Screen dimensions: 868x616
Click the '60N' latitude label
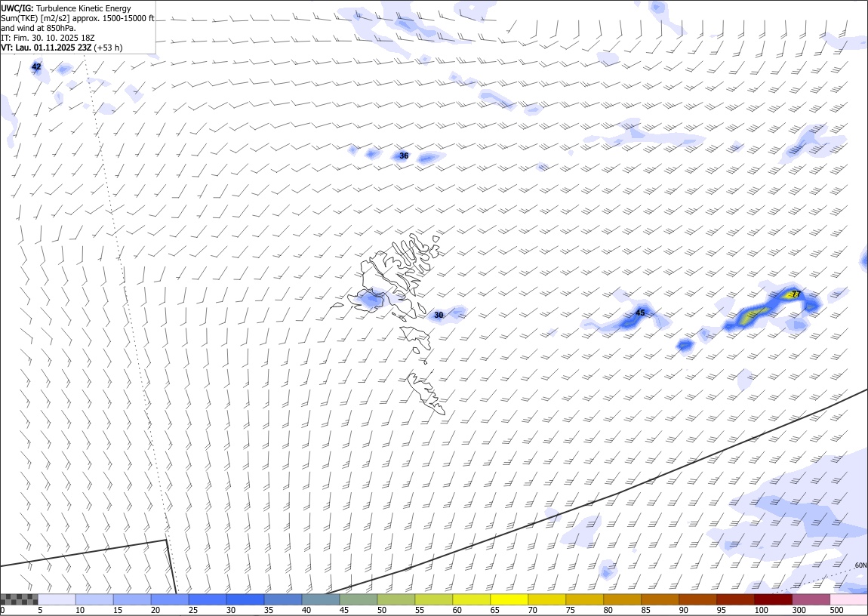tap(860, 565)
